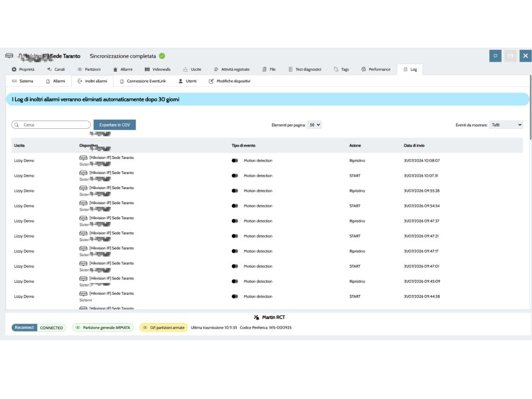532x399 pixels.
Task: Click Ripristino in the 09:55:28 row
Action: tap(357, 191)
